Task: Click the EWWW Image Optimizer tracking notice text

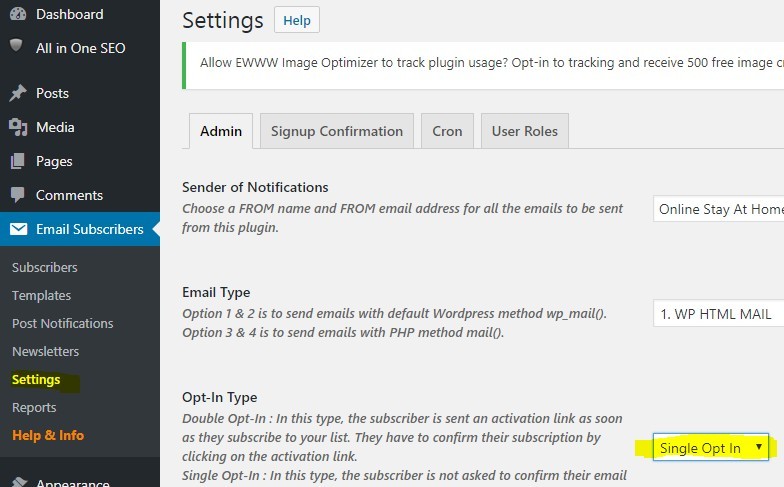Action: (x=492, y=62)
